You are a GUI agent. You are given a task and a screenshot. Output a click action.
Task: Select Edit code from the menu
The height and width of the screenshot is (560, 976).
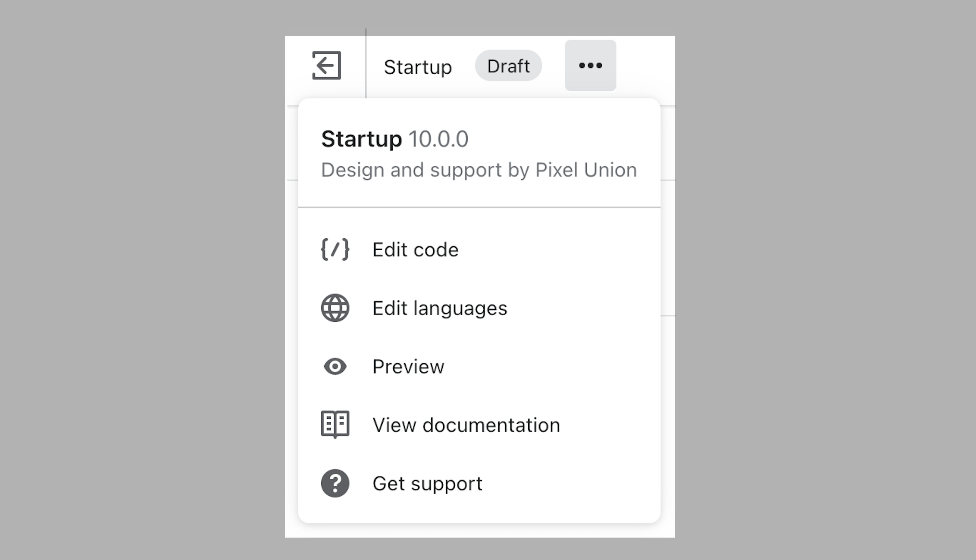[479, 250]
